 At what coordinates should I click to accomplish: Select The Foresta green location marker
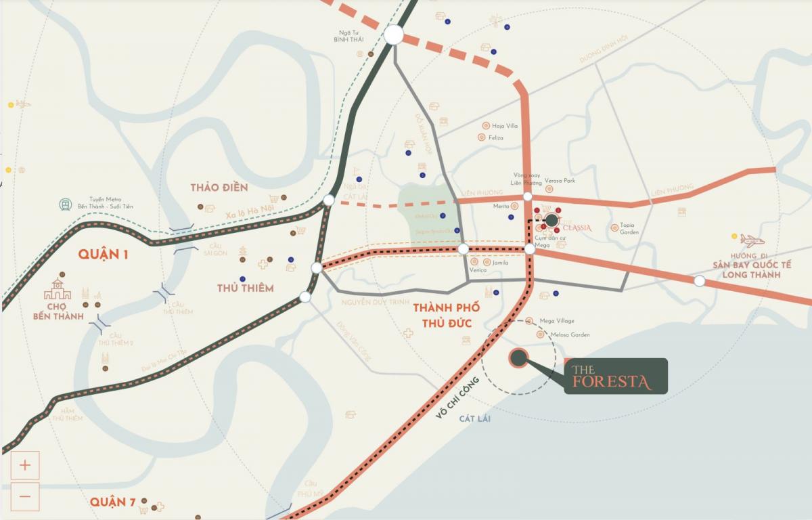tap(518, 358)
